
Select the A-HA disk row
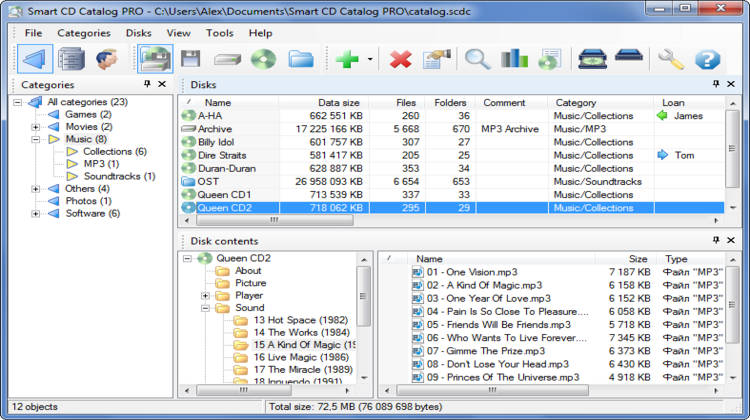[x=452, y=116]
